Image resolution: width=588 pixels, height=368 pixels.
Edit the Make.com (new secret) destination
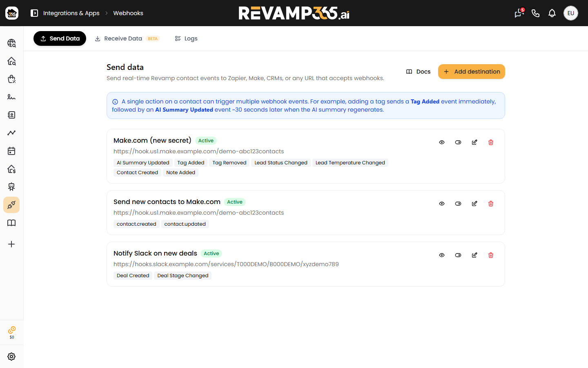(x=474, y=142)
